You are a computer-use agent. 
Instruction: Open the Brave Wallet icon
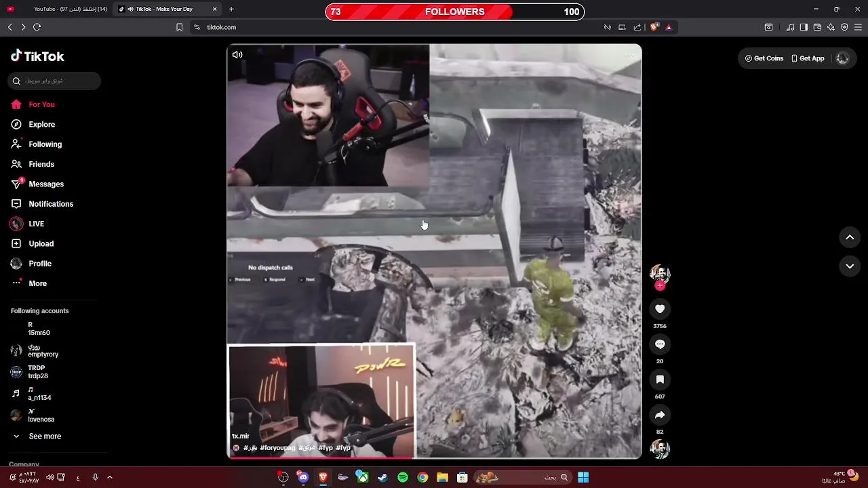tap(817, 27)
